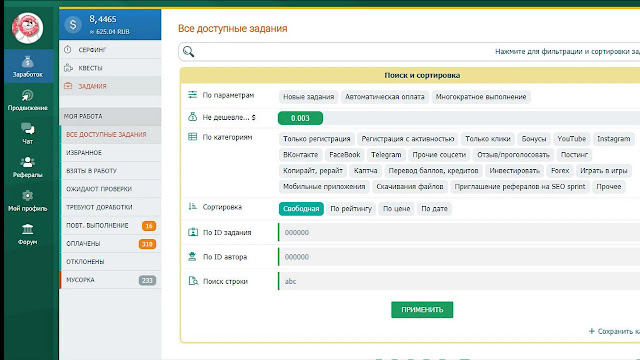640x360 pixels.
Task: Click the dollar balance icon
Action: [x=73, y=25]
